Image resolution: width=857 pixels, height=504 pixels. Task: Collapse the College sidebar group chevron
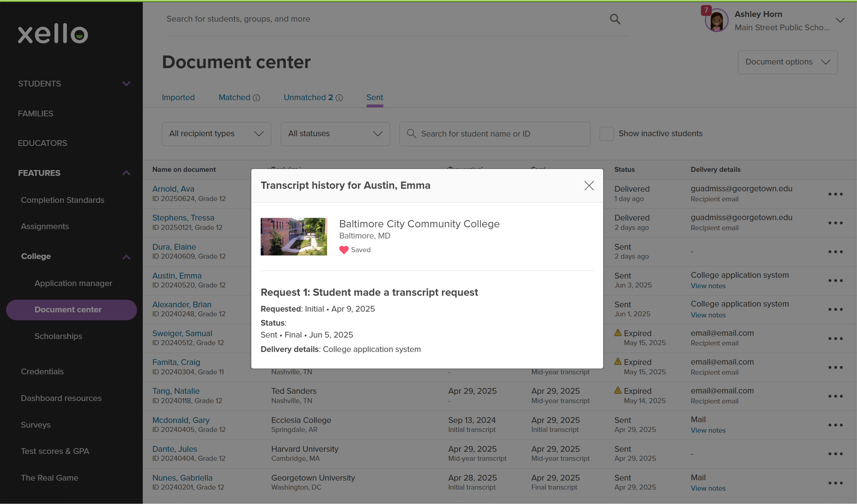[x=126, y=257]
